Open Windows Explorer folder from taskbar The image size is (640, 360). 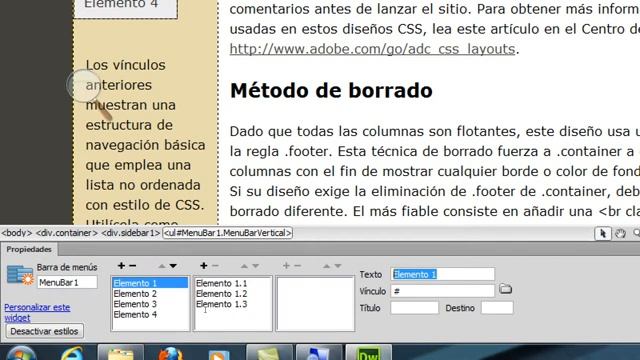click(x=120, y=353)
